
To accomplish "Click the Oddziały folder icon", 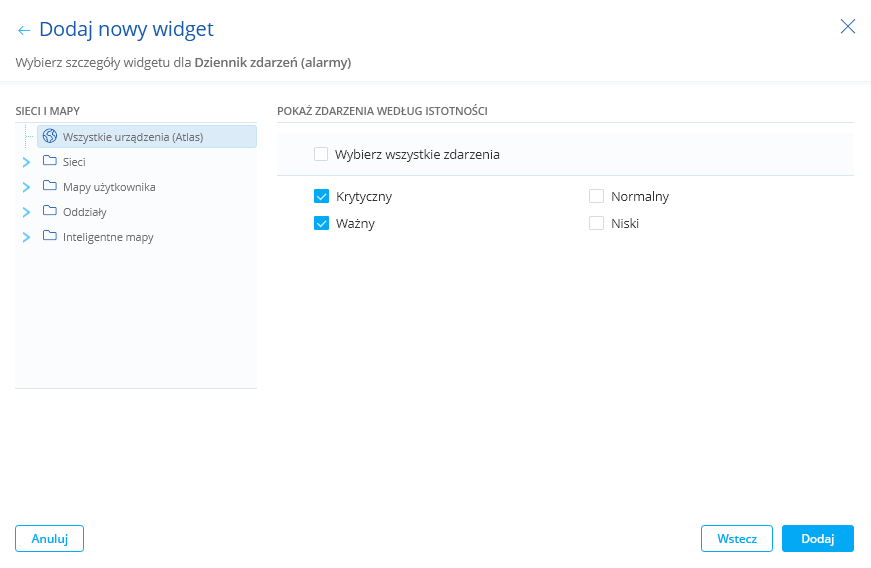I will 50,211.
